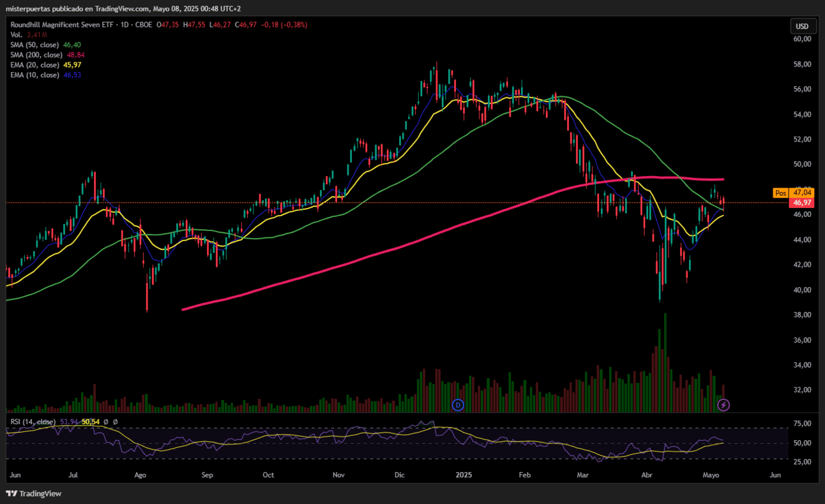Click the "58,00" price axis label
Image resolution: width=825 pixels, height=504 pixels.
pos(802,64)
